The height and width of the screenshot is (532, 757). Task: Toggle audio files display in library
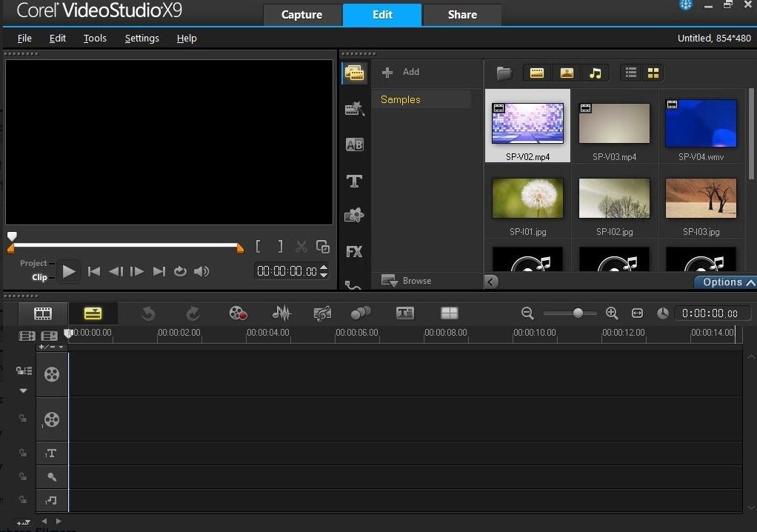coord(595,73)
